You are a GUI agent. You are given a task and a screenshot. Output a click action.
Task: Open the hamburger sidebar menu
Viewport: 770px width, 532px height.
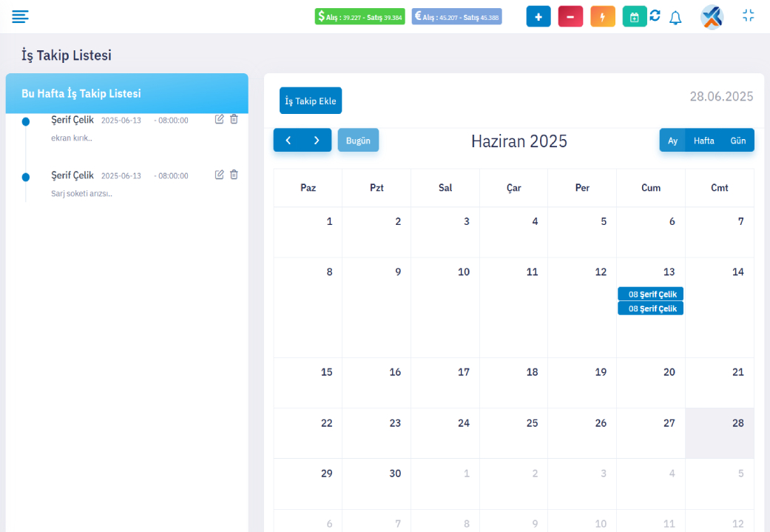click(x=20, y=16)
